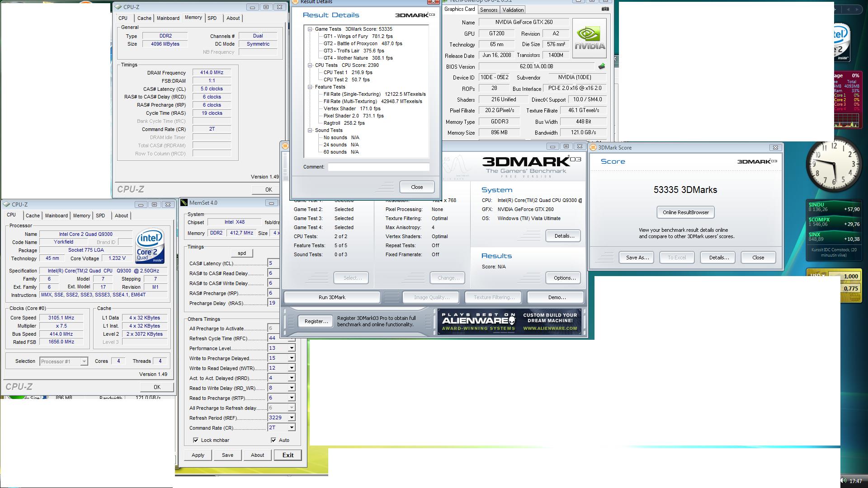Viewport: 868px width, 488px height.
Task: Open Read to Write Delay dropdown
Action: (x=292, y=388)
